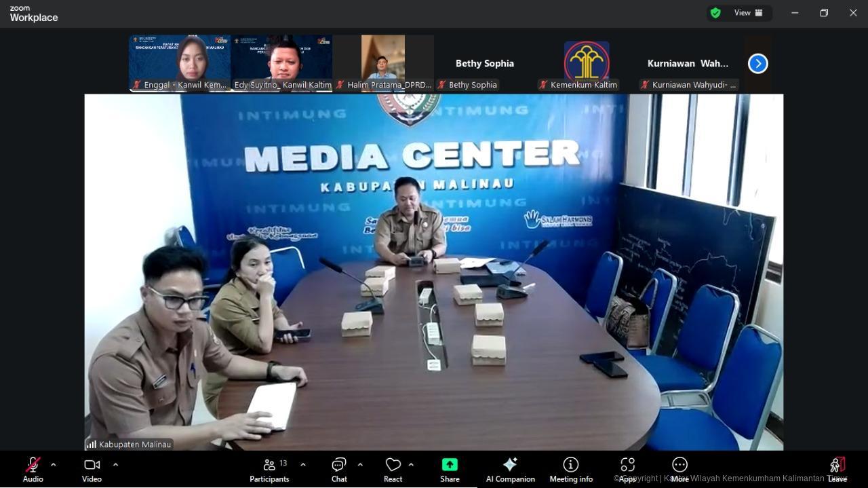Screen dimensions: 868x488
Task: Open the Participants panel
Action: (269, 469)
